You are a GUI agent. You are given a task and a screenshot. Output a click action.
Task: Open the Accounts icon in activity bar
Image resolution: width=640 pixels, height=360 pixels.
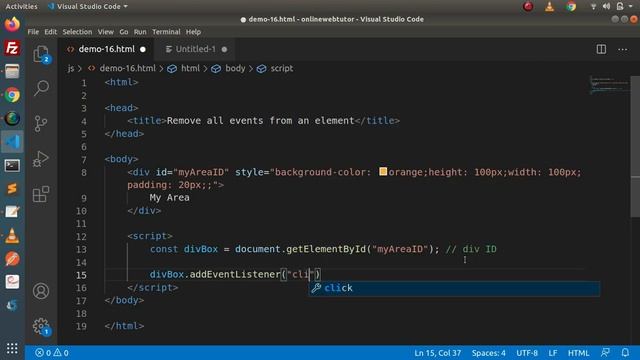(x=41, y=291)
